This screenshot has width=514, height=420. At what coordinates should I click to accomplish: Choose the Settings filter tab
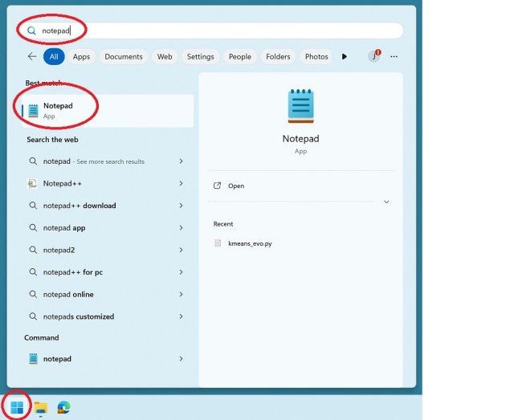(200, 57)
